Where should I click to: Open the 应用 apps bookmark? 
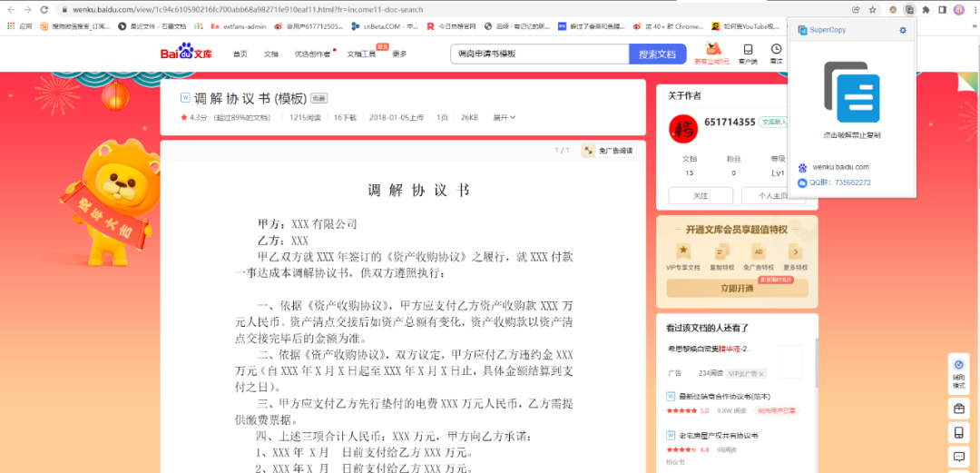20,26
